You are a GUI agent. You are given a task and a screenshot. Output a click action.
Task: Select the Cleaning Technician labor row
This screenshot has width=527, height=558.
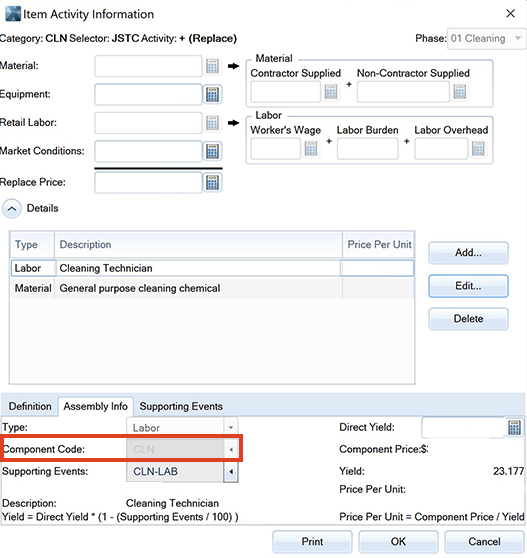pyautogui.click(x=212, y=268)
